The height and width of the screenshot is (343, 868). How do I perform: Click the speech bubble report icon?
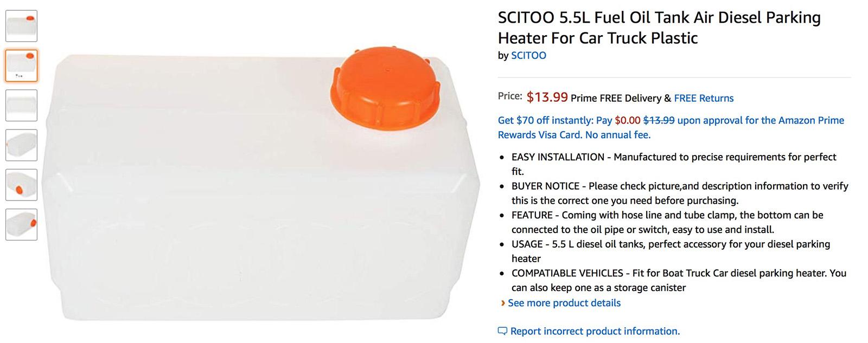click(x=502, y=331)
